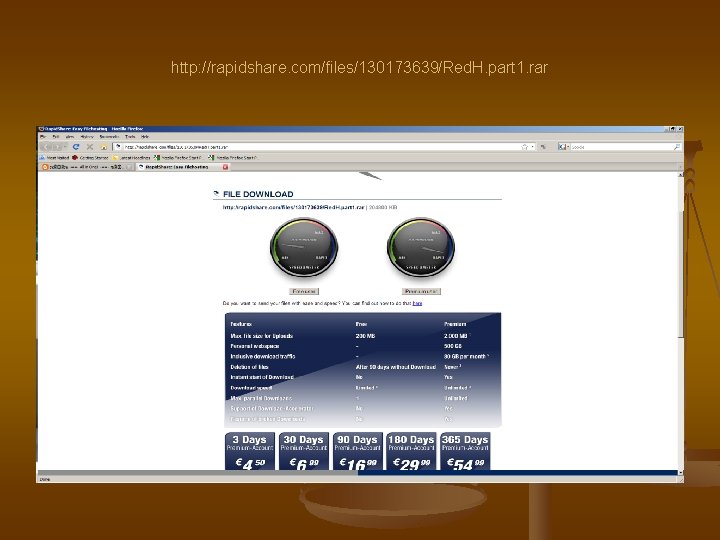Click the Premium user download button
This screenshot has width=720, height=540.
point(421,292)
